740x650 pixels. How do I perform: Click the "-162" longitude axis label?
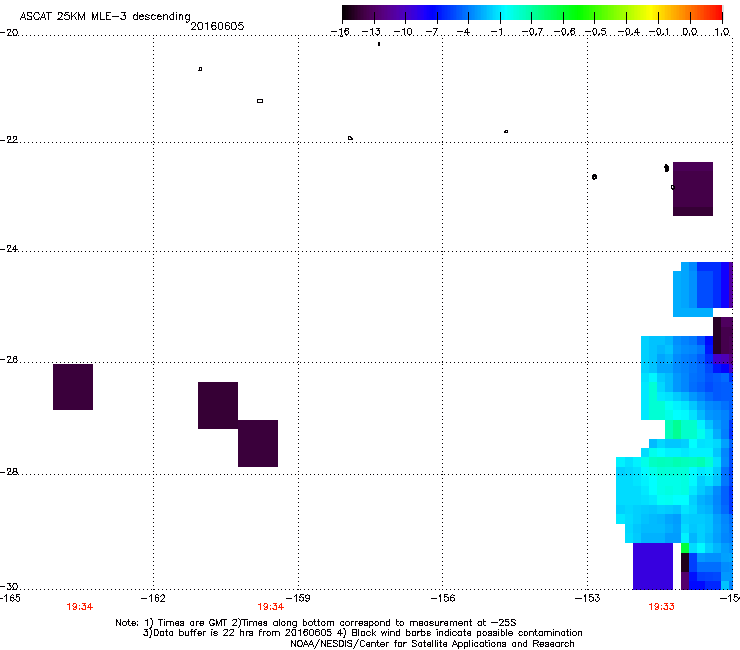pyautogui.click(x=153, y=599)
